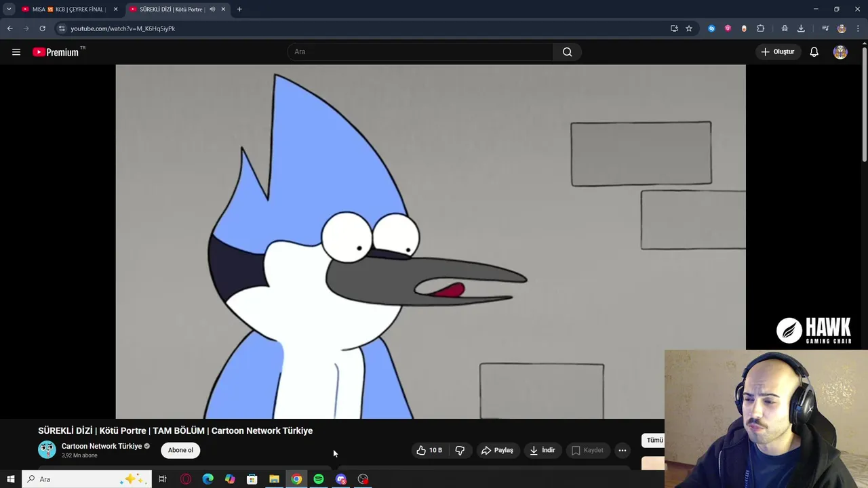Open the more actions three-dot menu
The height and width of the screenshot is (488, 868).
click(622, 450)
